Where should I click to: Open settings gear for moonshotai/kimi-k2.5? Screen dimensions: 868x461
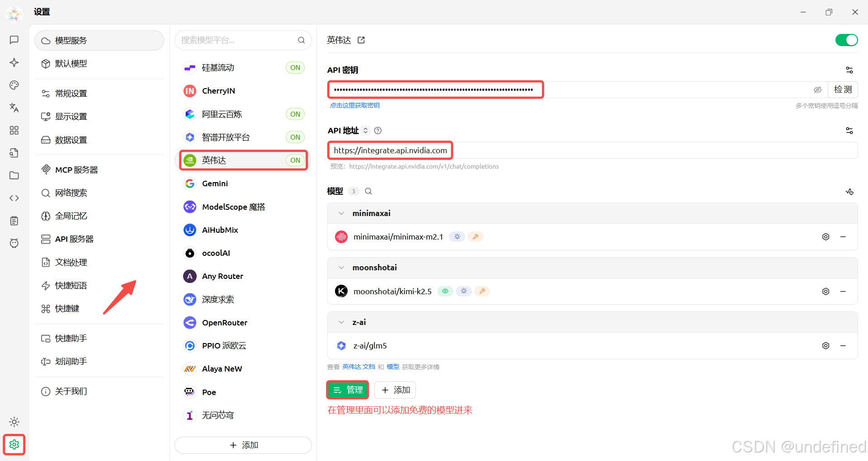pos(826,292)
